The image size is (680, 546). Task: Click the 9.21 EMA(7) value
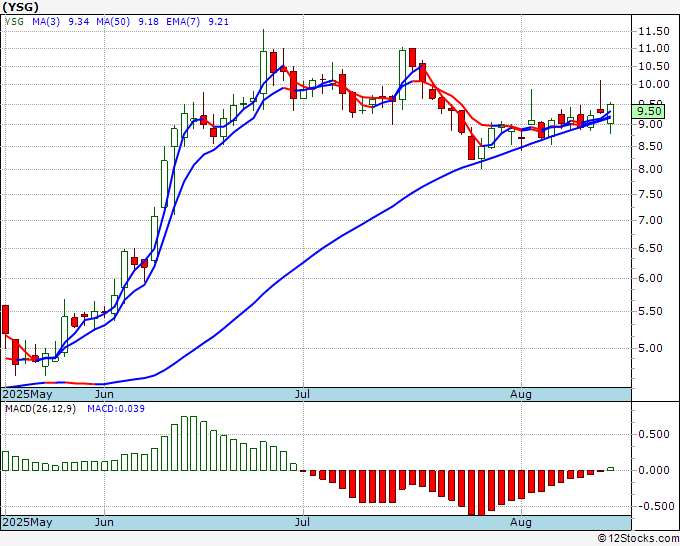(x=219, y=21)
